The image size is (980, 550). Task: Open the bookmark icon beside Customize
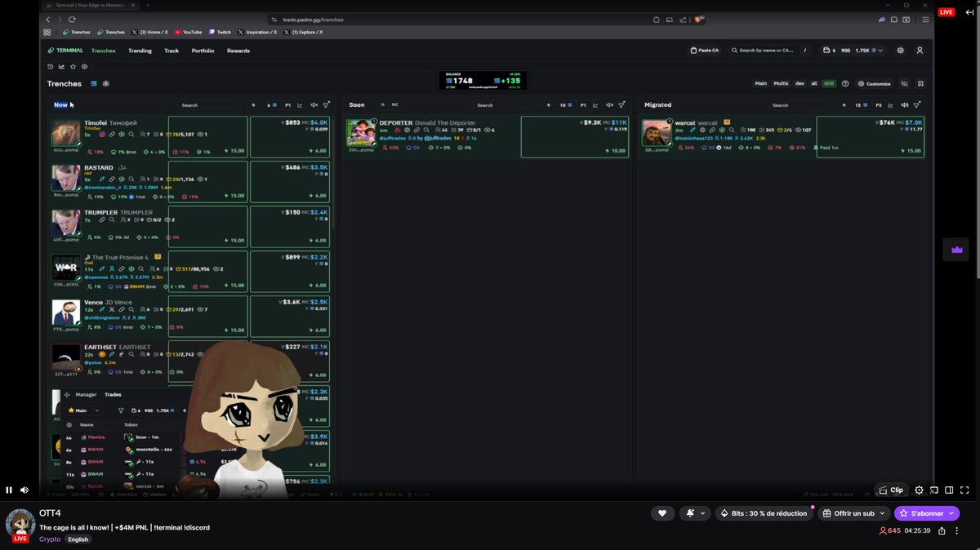pyautogui.click(x=920, y=83)
